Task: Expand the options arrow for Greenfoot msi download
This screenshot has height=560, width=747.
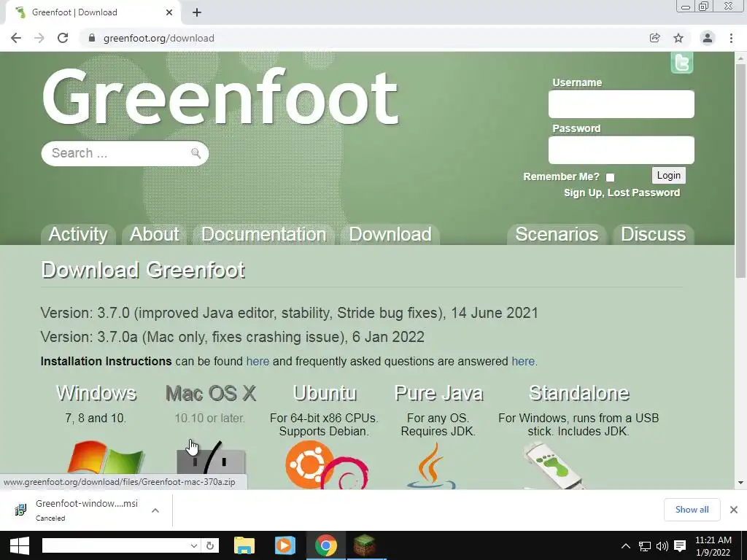Action: tap(155, 510)
